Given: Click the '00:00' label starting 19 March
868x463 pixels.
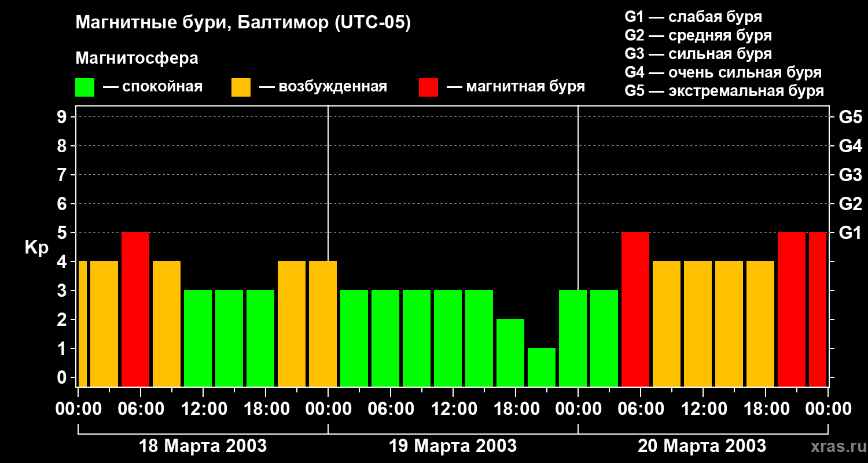Looking at the screenshot, I should 328,409.
